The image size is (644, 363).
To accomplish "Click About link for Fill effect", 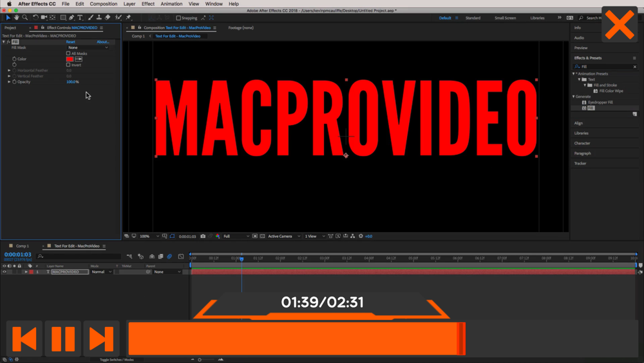I will click(102, 42).
